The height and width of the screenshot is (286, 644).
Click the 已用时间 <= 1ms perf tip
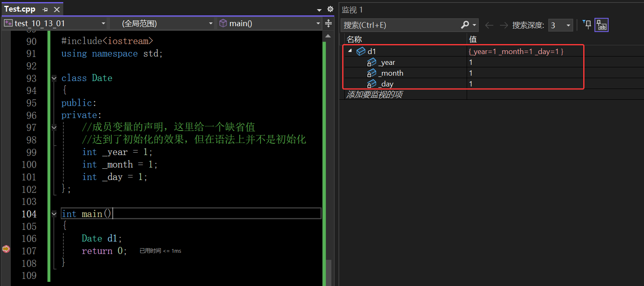(x=160, y=251)
